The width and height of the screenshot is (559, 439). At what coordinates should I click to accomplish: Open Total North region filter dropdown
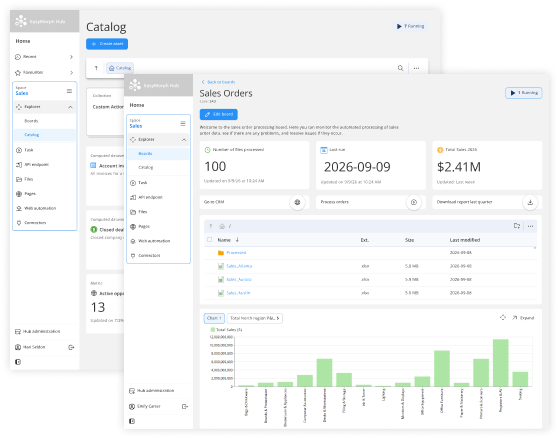(x=255, y=318)
